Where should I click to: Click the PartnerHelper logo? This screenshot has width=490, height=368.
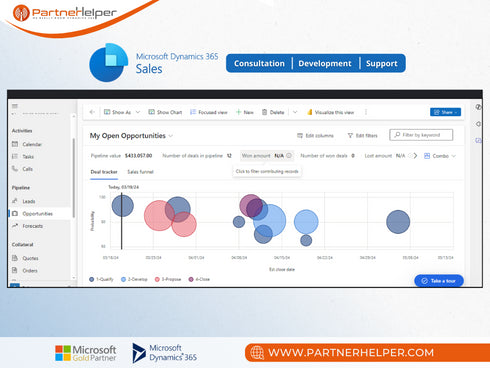(65, 13)
